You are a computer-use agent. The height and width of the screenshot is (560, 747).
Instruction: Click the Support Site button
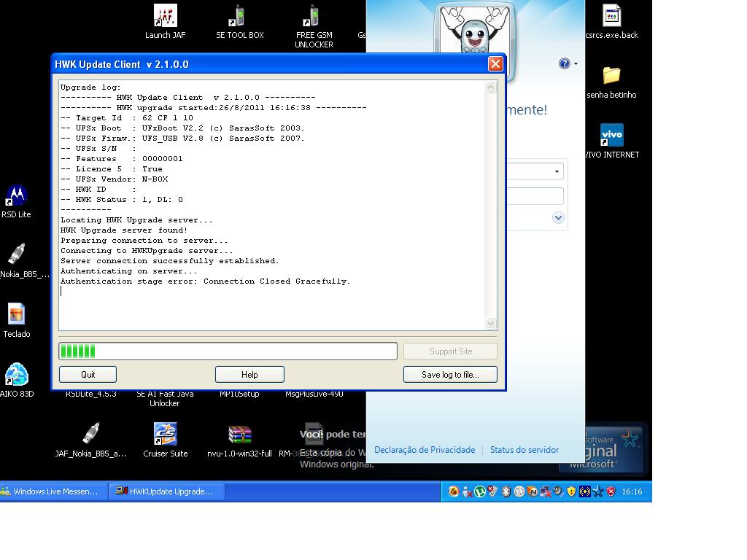(450, 351)
